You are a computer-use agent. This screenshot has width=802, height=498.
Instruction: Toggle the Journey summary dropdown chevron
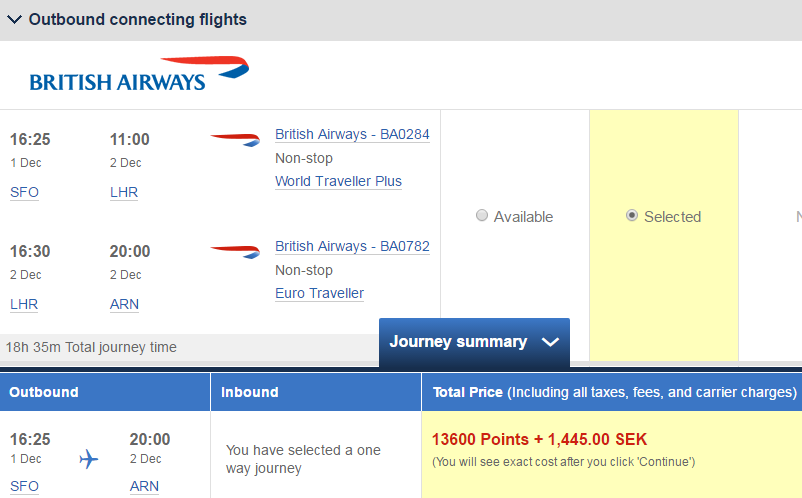click(x=549, y=342)
